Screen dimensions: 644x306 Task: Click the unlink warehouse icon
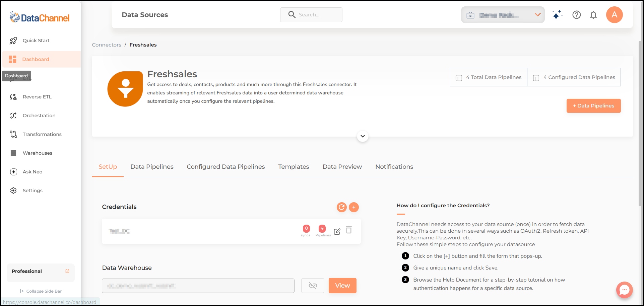click(313, 286)
